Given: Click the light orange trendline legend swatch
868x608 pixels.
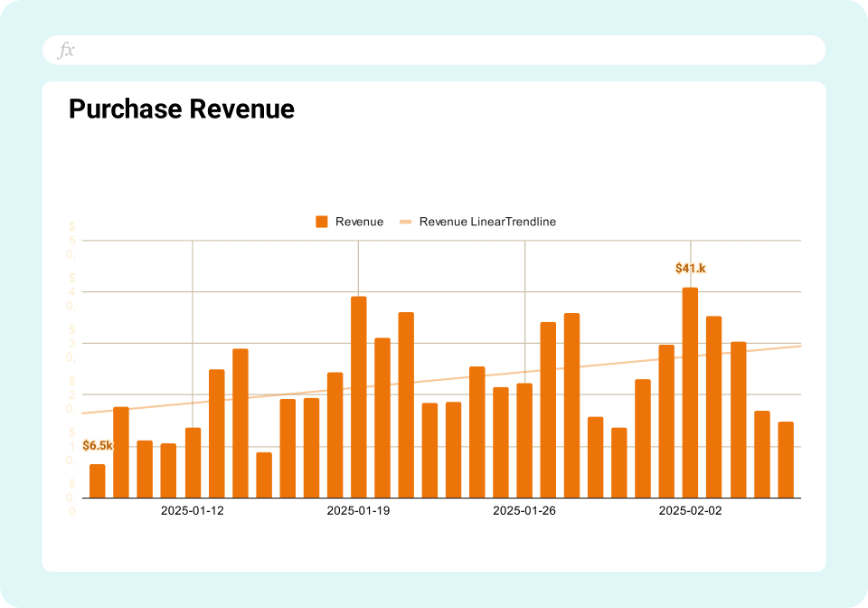Looking at the screenshot, I should (x=405, y=222).
